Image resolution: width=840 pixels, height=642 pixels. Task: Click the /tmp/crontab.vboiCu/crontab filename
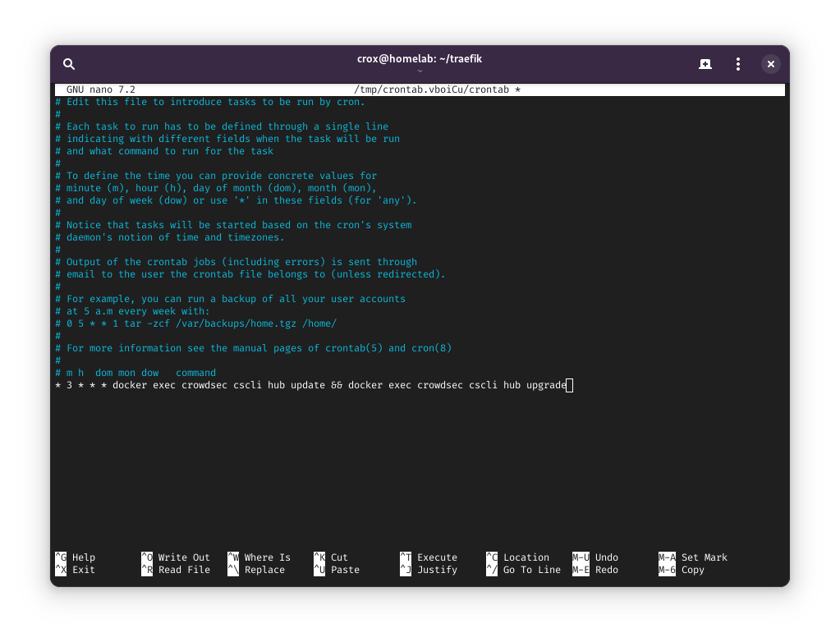432,89
